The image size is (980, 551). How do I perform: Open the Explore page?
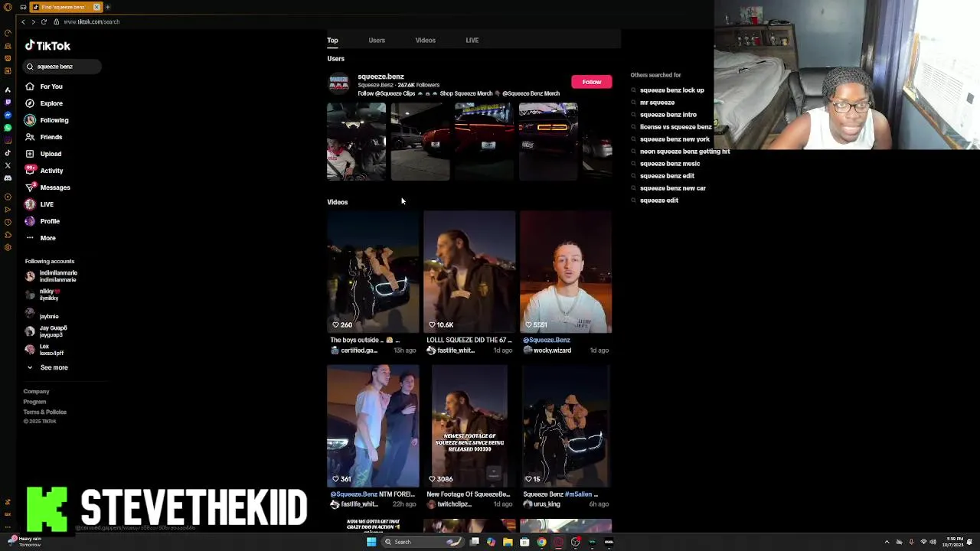[44, 103]
